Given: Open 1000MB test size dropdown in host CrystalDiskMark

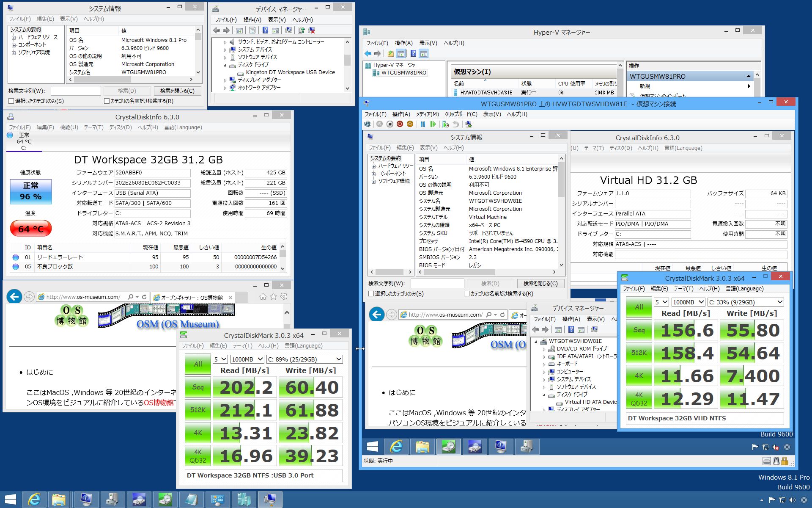Looking at the screenshot, I should coord(247,359).
